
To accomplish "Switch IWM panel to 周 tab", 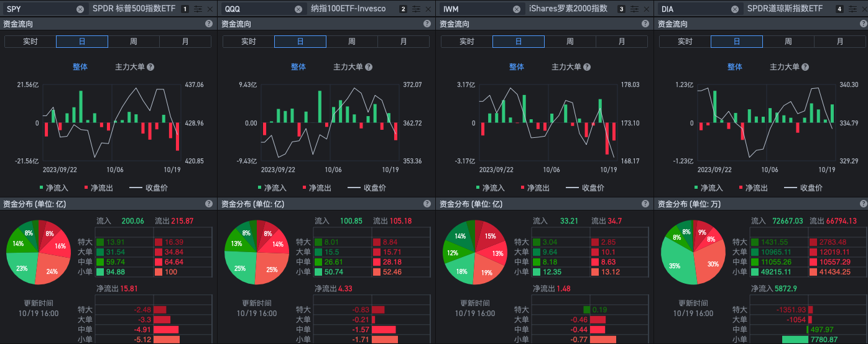I will point(570,42).
